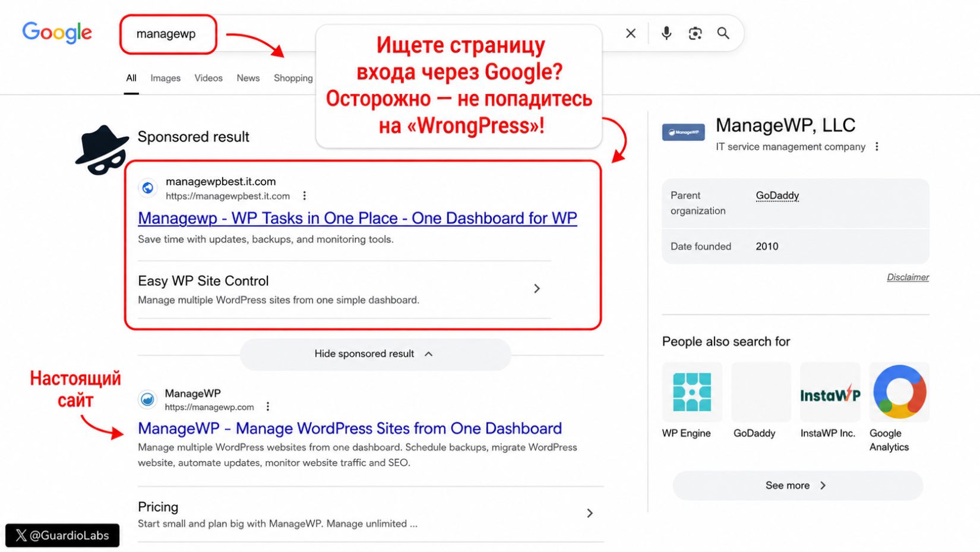This screenshot has width=980, height=552.
Task: Expand Easy WP Site Control chevron
Action: click(537, 288)
